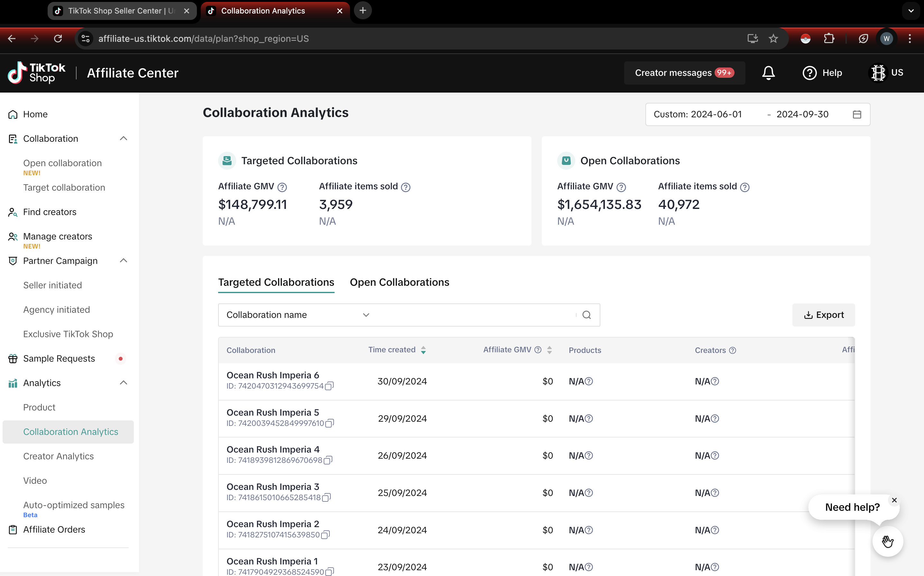Collapse the Analytics sidebar section
Viewport: 924px width, 576px height.
click(x=123, y=383)
